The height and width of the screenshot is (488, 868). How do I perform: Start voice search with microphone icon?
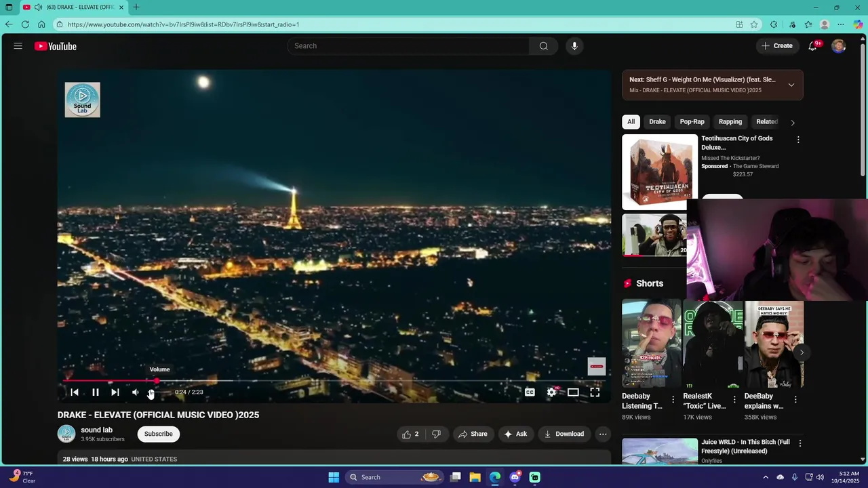[574, 46]
